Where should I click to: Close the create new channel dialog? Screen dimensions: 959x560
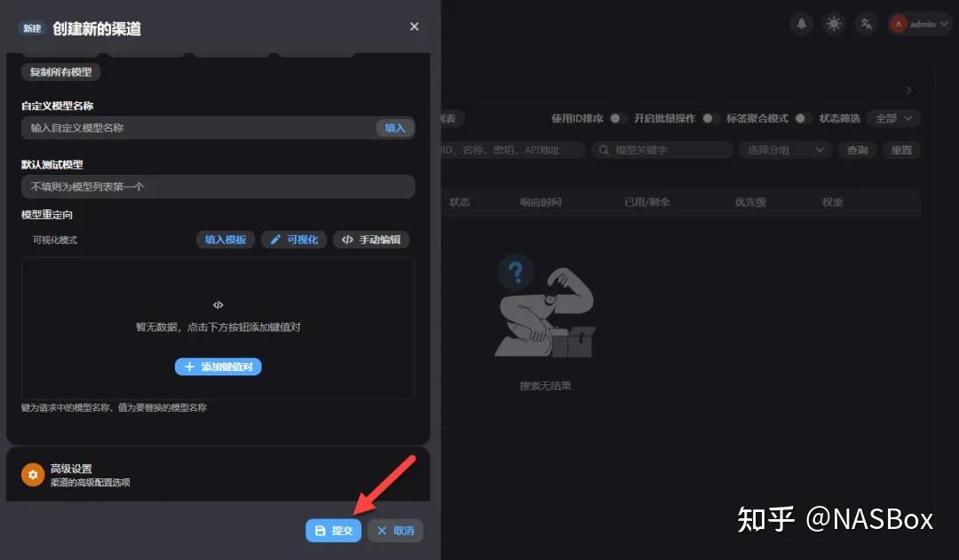[x=414, y=27]
